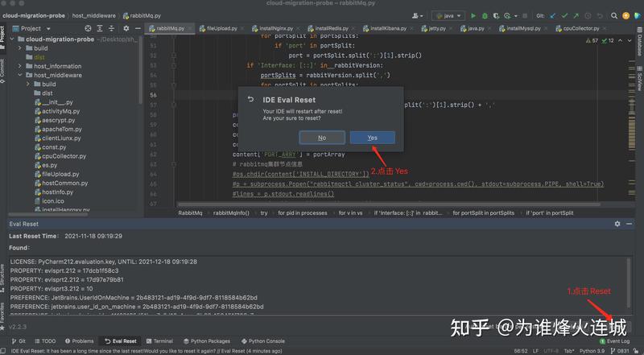This screenshot has height=355, width=644.
Task: Open the Event Log
Action: click(x=615, y=341)
